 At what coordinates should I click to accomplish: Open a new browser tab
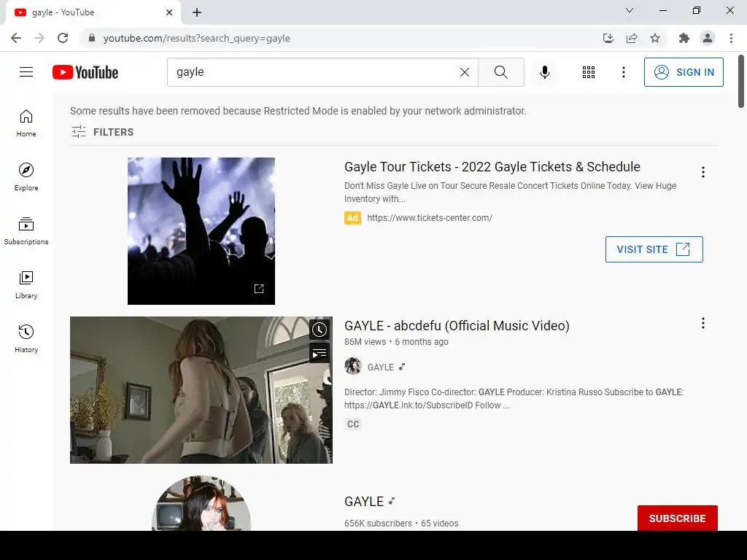point(197,12)
